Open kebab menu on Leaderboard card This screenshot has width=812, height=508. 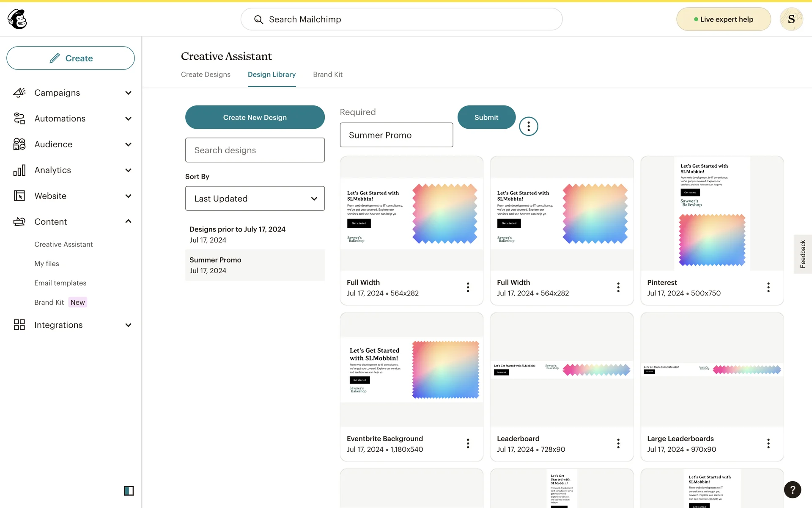coord(618,443)
